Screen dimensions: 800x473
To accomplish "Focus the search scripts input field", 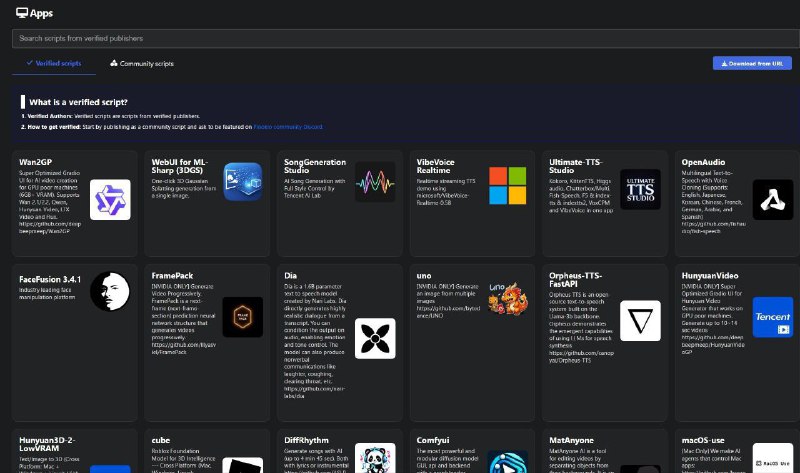I will (406, 38).
